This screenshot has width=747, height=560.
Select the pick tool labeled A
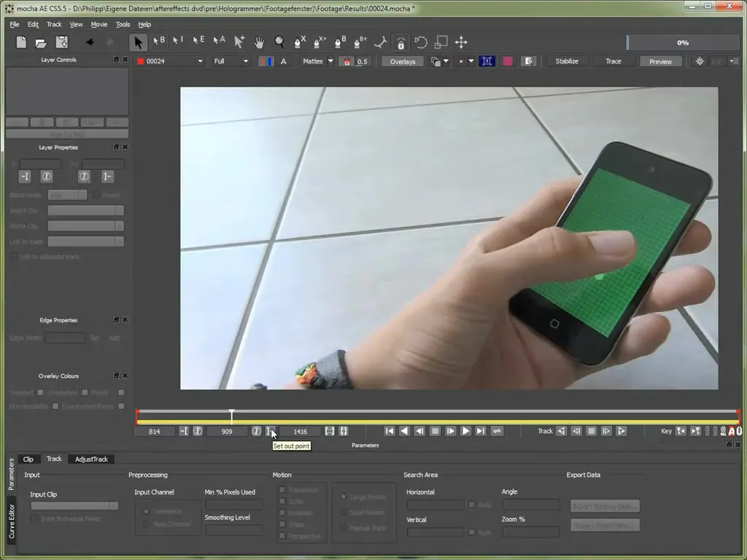219,42
